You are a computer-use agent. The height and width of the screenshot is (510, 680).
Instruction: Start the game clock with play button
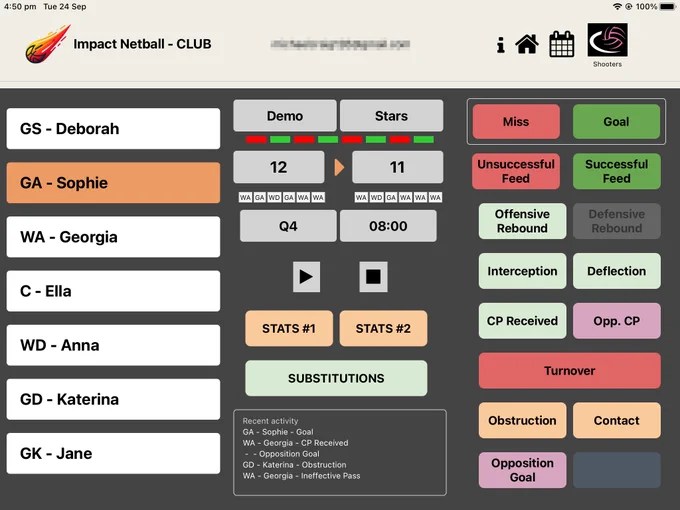[x=306, y=277]
